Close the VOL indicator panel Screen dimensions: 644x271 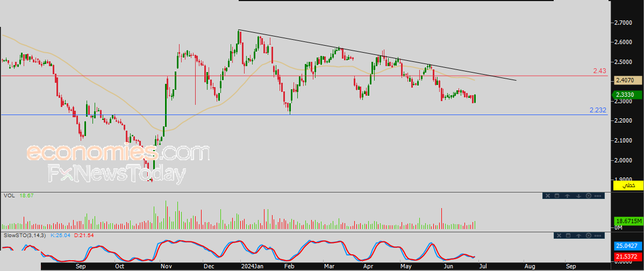548,196
